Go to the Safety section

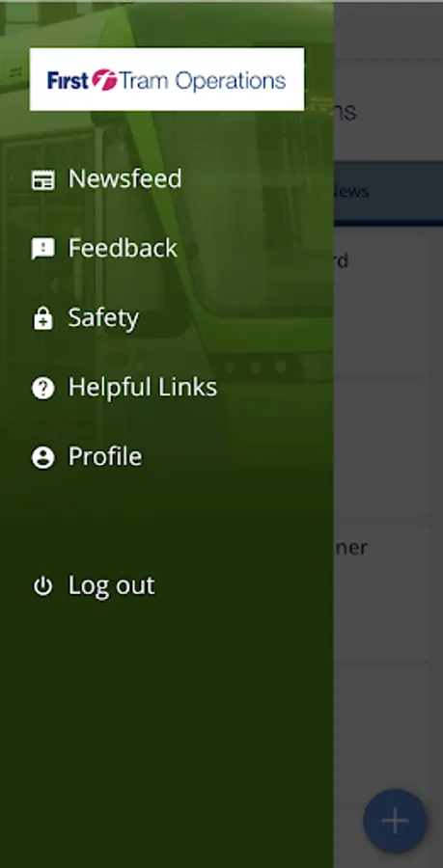85,318
